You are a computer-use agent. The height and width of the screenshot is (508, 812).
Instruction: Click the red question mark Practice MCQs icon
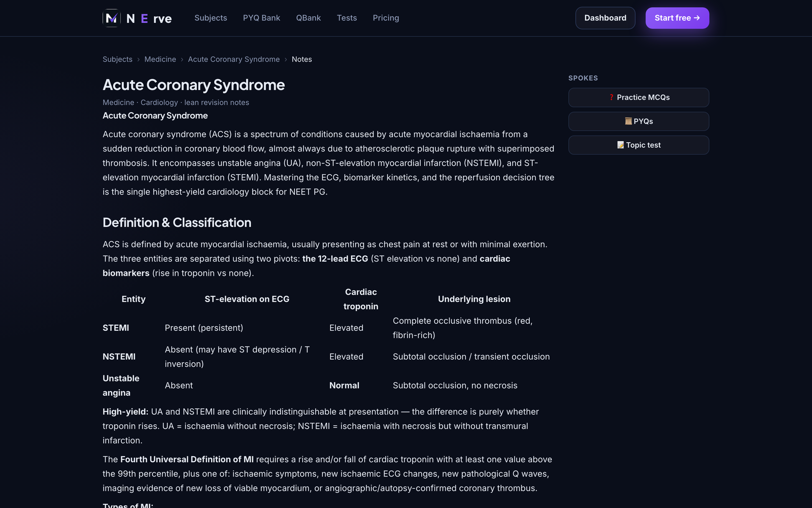click(612, 98)
